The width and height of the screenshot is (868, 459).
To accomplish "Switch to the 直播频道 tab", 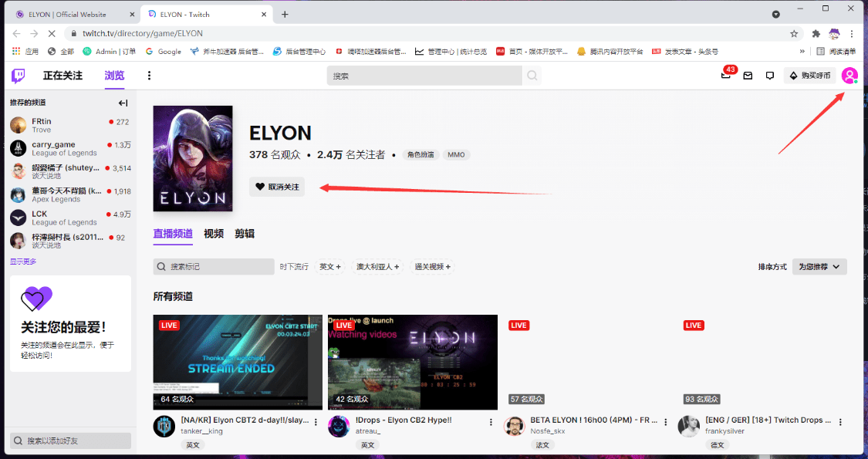I will [173, 234].
